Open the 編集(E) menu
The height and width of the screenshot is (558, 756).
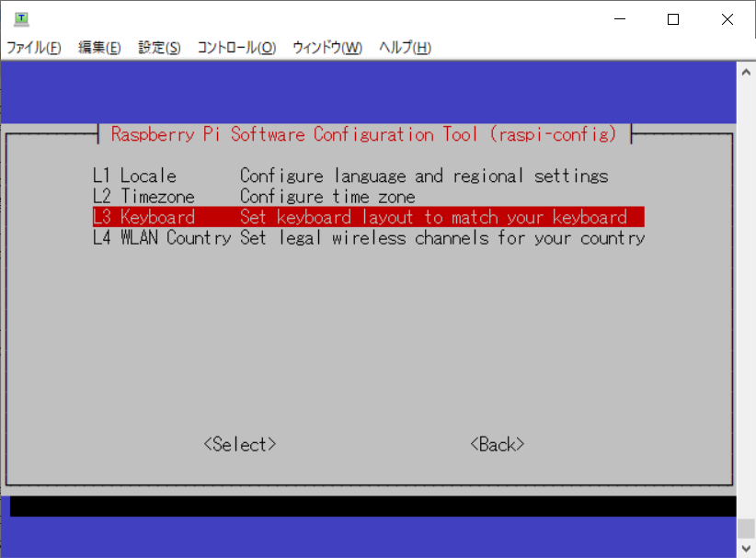pyautogui.click(x=99, y=48)
